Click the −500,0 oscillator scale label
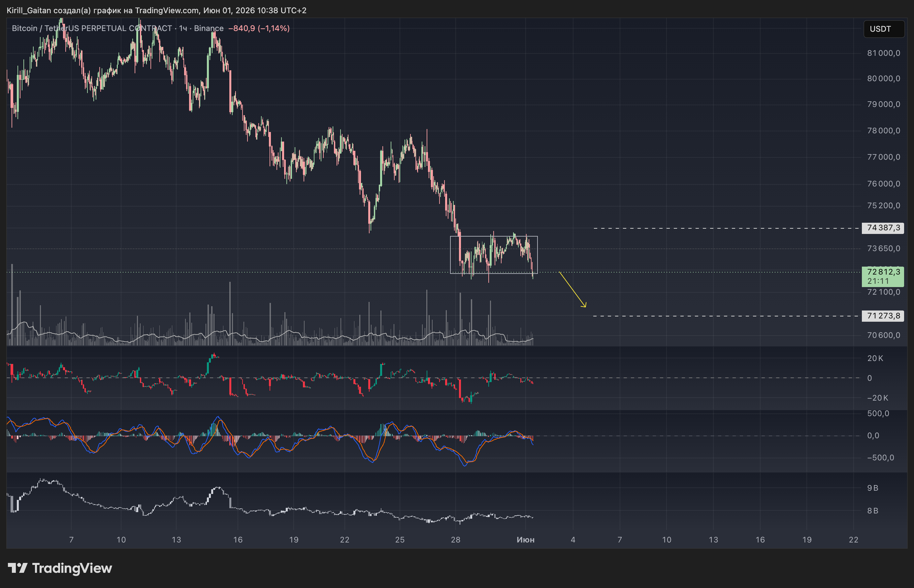 tap(880, 458)
